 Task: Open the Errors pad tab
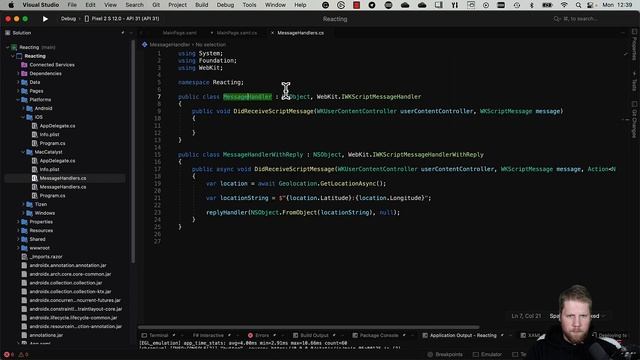click(x=262, y=336)
